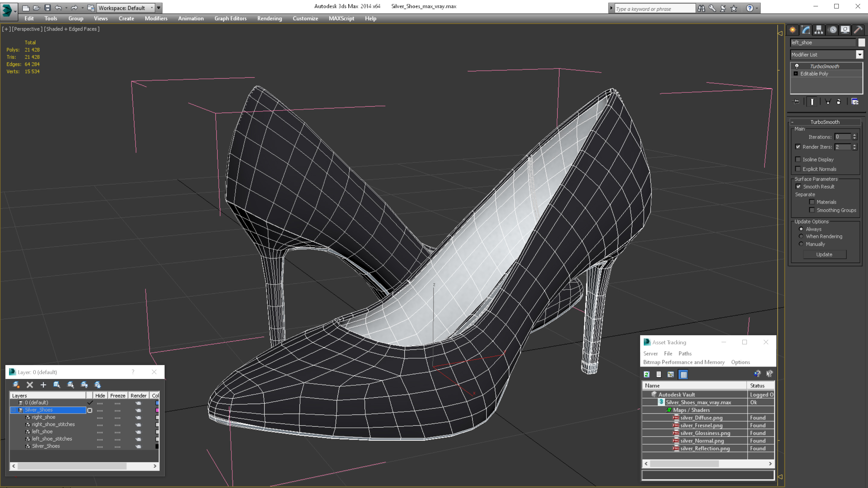Open the Modifier List dropdown

point(860,55)
